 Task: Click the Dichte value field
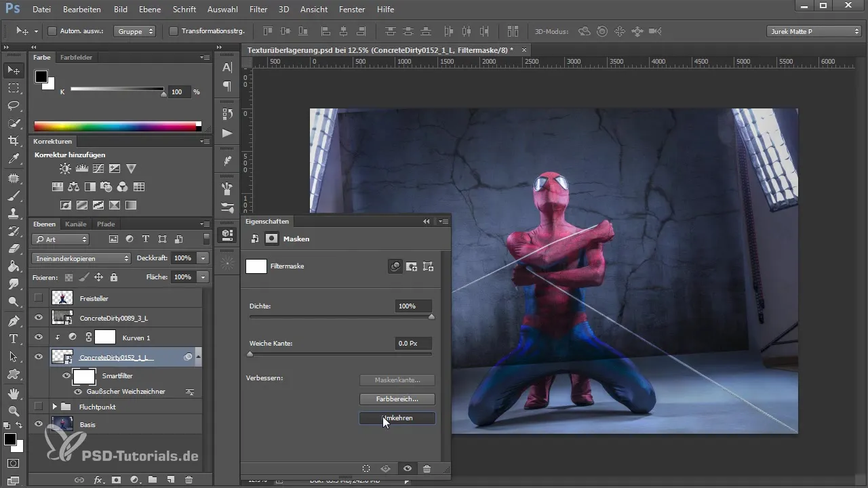414,306
